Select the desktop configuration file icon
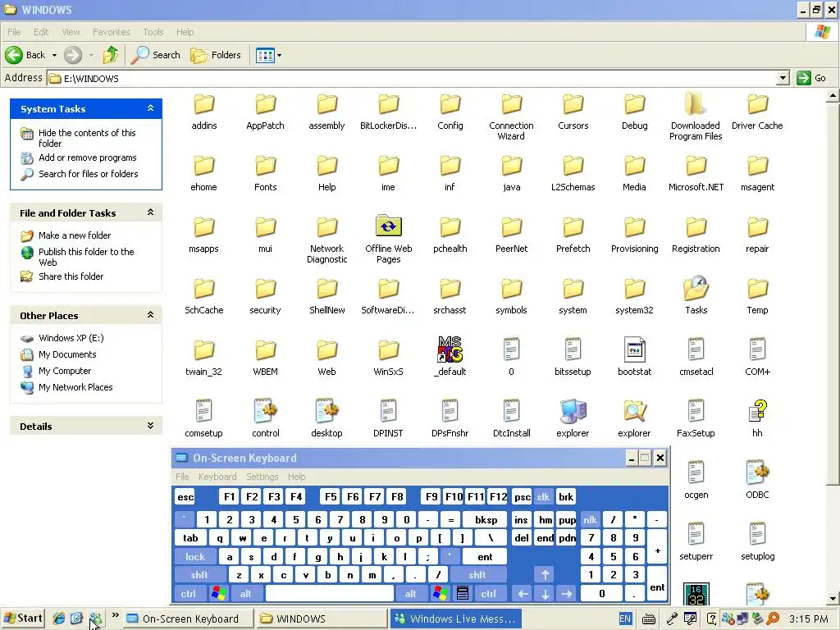This screenshot has height=630, width=840. [x=326, y=412]
